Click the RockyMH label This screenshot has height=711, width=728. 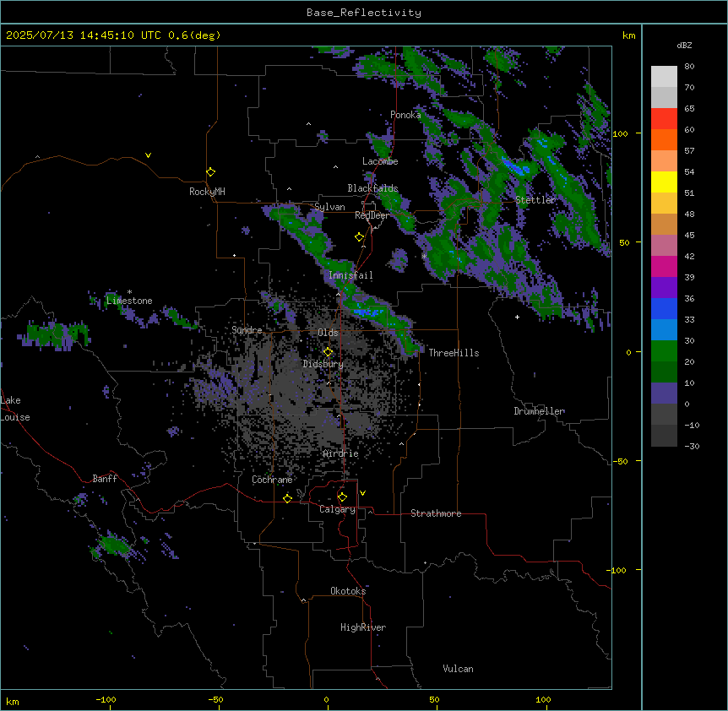[x=207, y=192]
